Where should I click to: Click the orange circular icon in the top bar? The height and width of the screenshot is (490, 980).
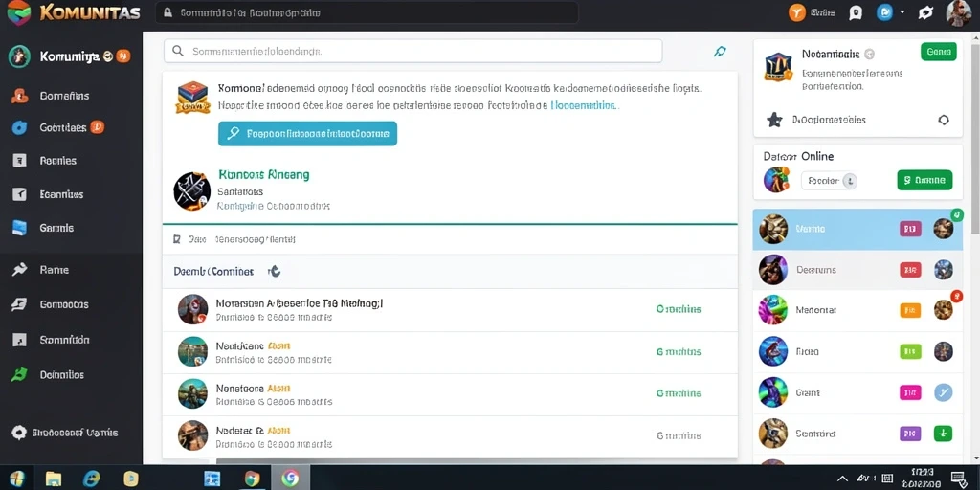pyautogui.click(x=797, y=12)
